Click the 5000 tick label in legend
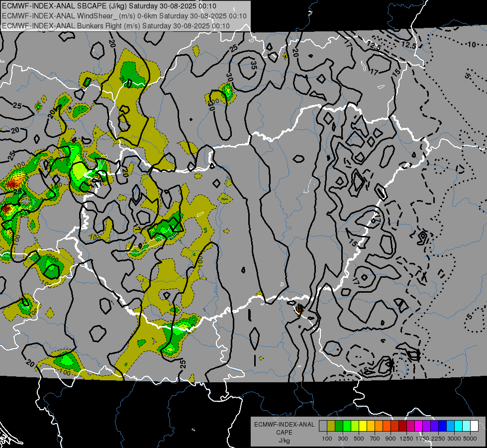The height and width of the screenshot is (448, 487). pyautogui.click(x=470, y=439)
